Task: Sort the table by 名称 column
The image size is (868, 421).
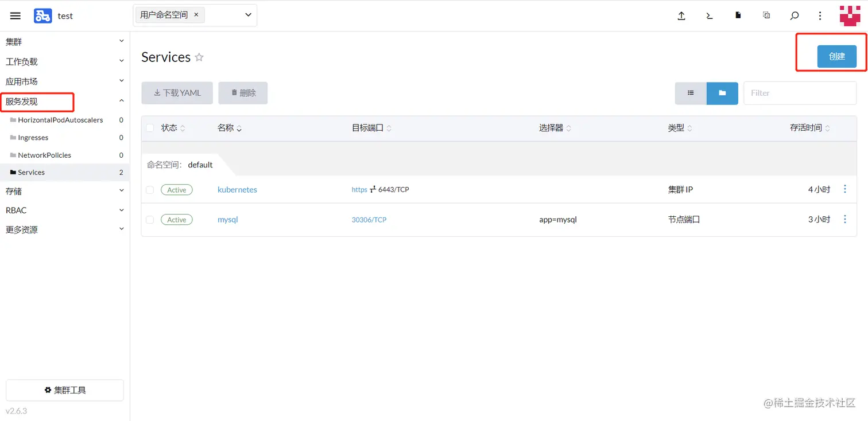Action: [230, 128]
